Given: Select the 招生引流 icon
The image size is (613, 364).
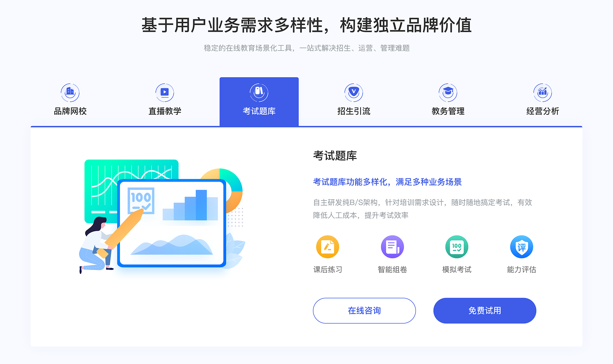Looking at the screenshot, I should (x=351, y=91).
